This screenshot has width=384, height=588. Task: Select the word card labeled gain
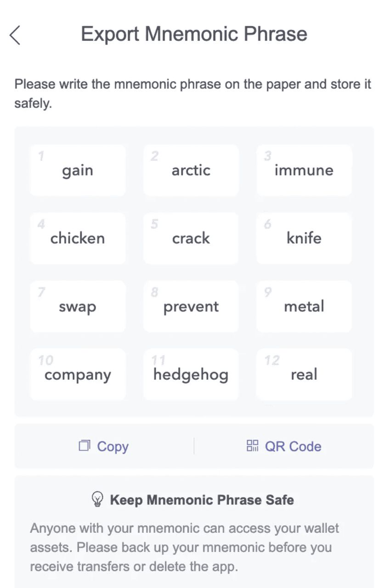coord(78,170)
